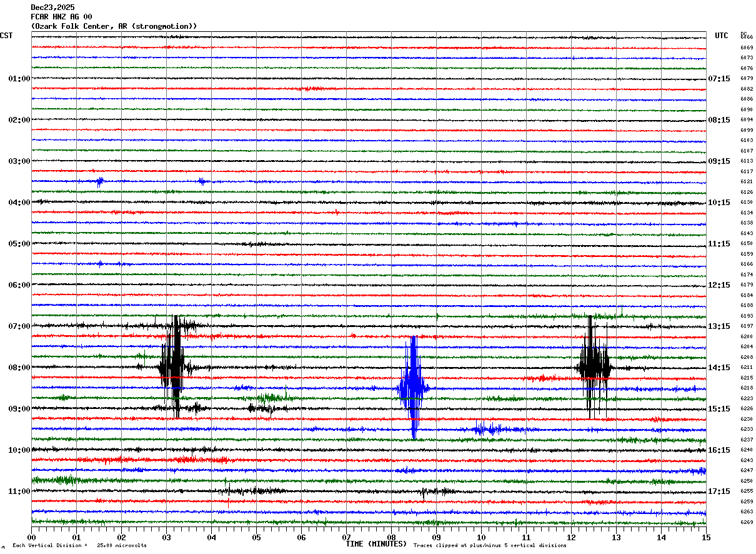Click the 14:15 UTC time label
The width and height of the screenshot is (756, 554).
click(x=719, y=368)
